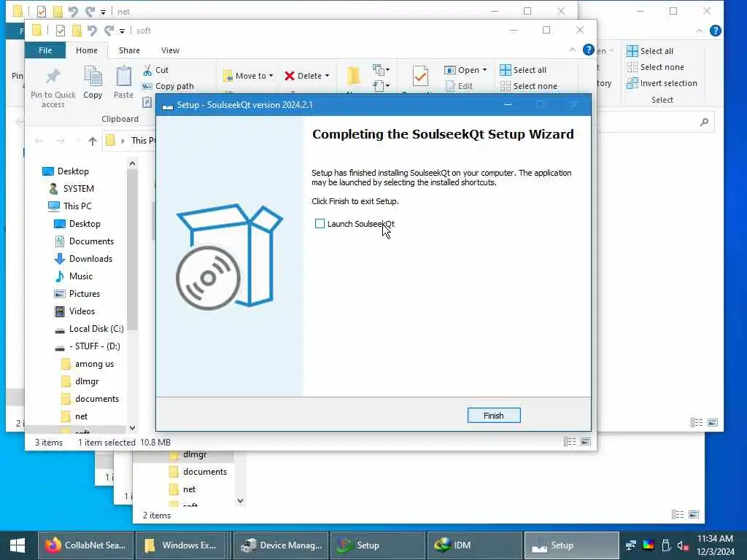Viewport: 747px width, 560px height.
Task: Click Select none in soft window
Action: pos(529,86)
